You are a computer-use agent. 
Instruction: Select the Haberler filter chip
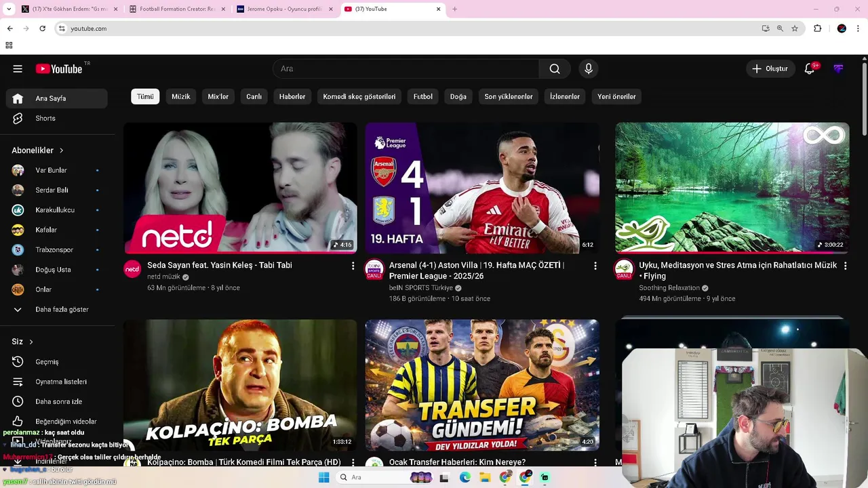pos(292,96)
